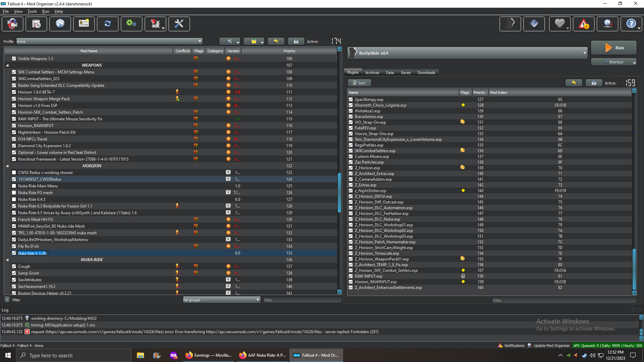Disable the RAW INPUT.esp plugin checkbox

point(351,276)
